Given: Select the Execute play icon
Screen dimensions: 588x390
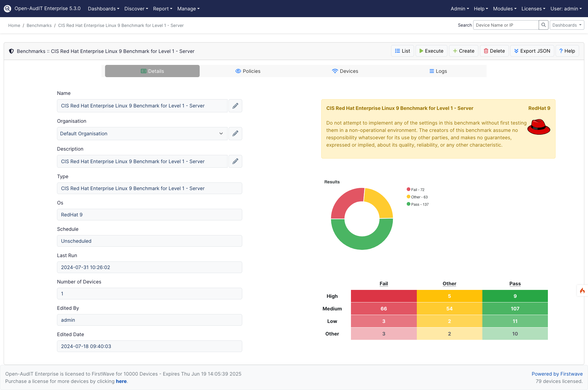Looking at the screenshot, I should pyautogui.click(x=421, y=51).
